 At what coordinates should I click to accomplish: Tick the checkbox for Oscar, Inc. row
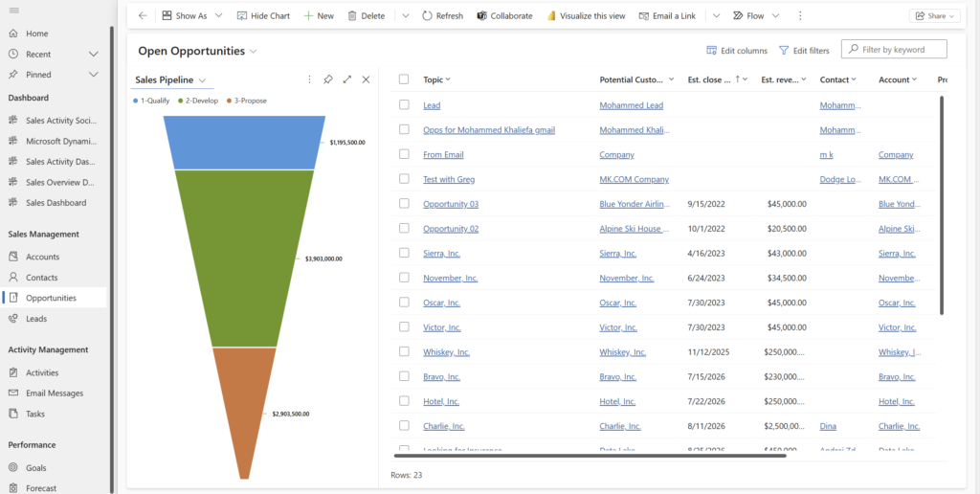click(x=404, y=302)
